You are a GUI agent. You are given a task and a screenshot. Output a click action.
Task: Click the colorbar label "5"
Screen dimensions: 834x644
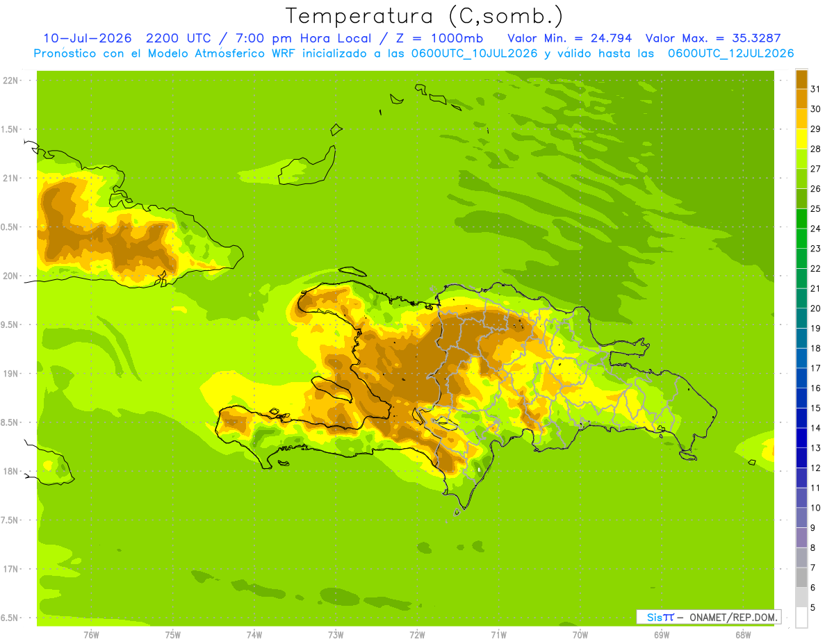813,607
